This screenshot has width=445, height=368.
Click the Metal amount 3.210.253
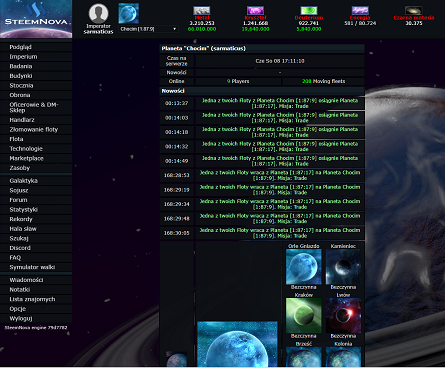tap(202, 23)
